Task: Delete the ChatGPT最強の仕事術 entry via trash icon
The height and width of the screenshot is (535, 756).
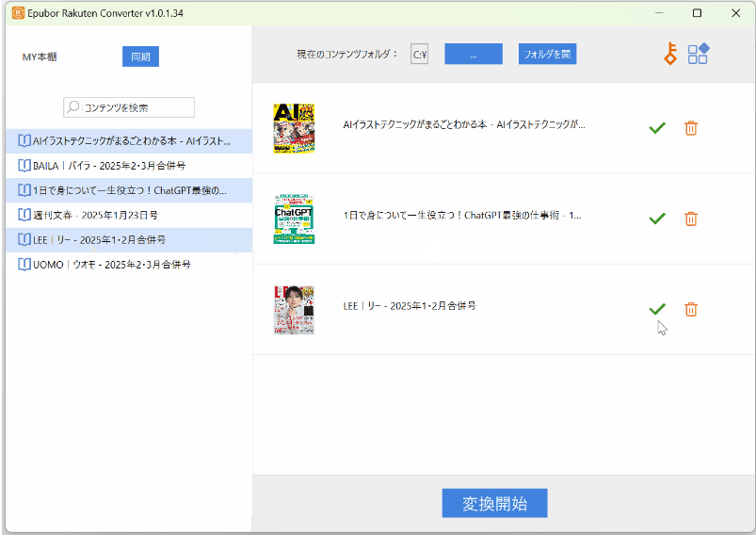Action: pyautogui.click(x=690, y=219)
